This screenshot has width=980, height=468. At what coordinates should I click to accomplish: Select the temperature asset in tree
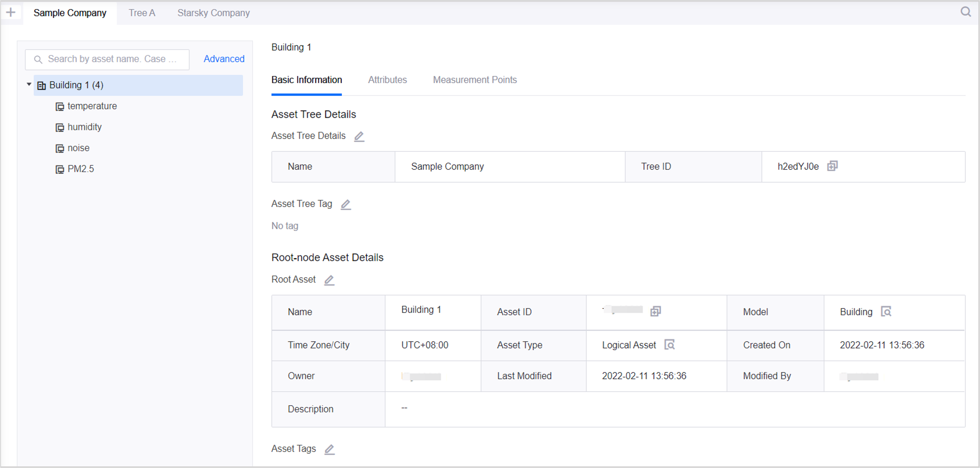tap(92, 106)
